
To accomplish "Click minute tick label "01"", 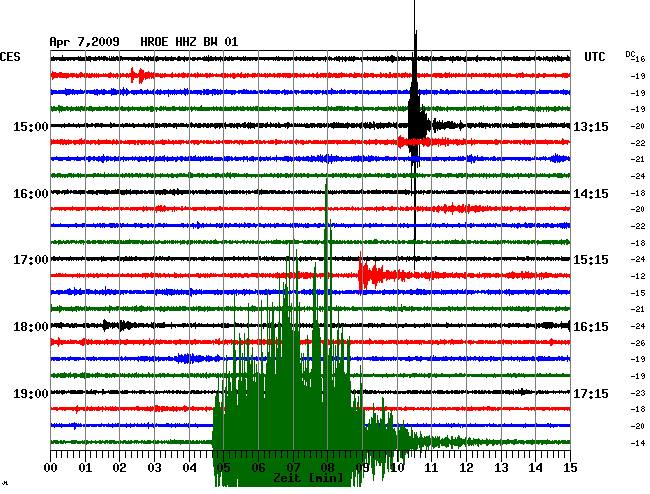I will pyautogui.click(x=85, y=468).
